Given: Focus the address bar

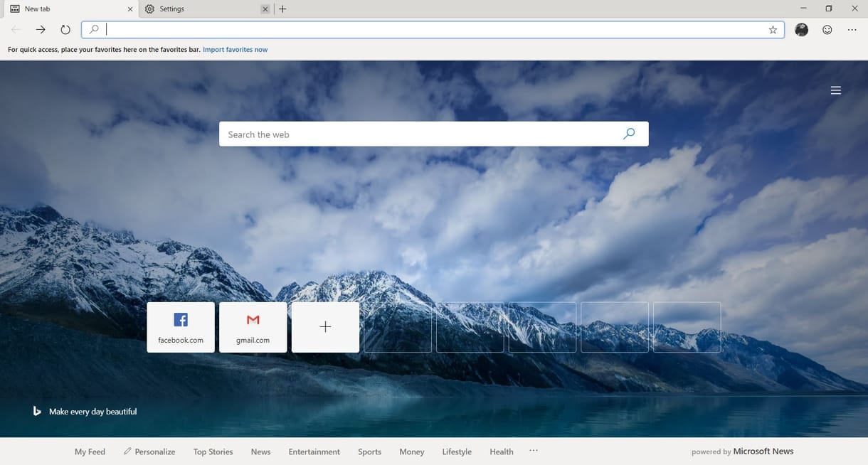Looking at the screenshot, I should point(434,30).
